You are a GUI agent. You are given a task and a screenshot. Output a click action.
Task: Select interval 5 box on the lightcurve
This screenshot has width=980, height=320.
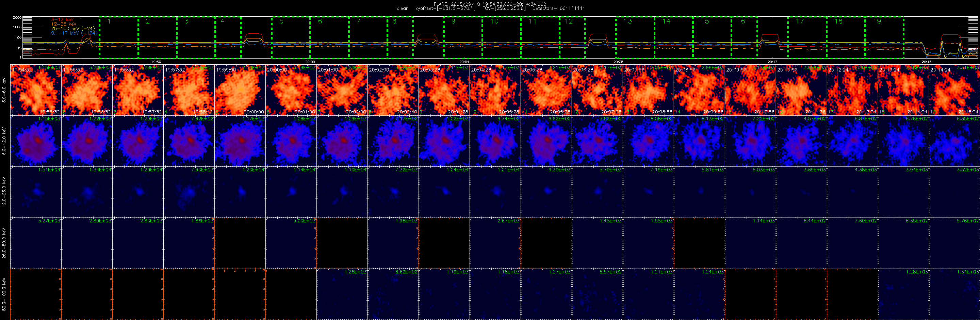[291, 37]
